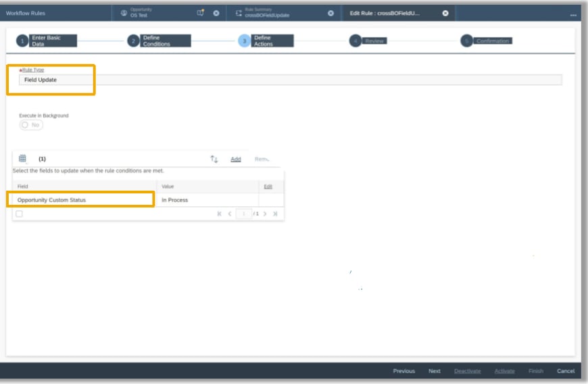Click the Add link in table toolbar
The height and width of the screenshot is (384, 588).
(235, 159)
